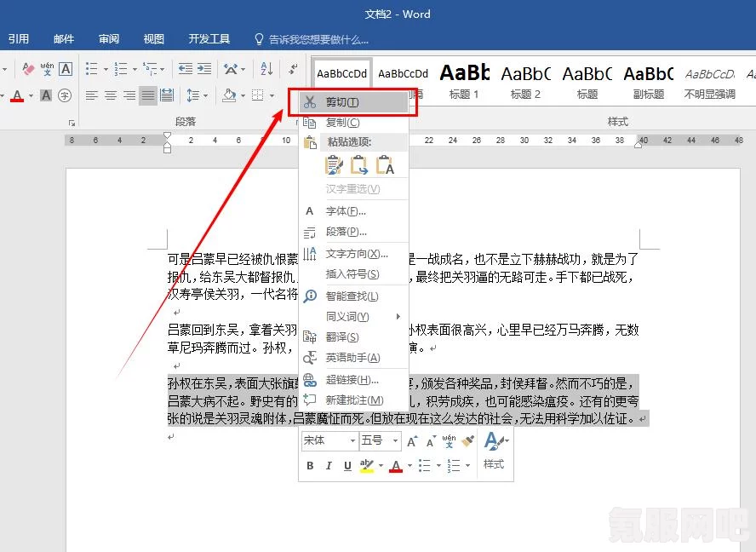Decrease indent in the ribbon
The height and width of the screenshot is (552, 756).
click(185, 69)
